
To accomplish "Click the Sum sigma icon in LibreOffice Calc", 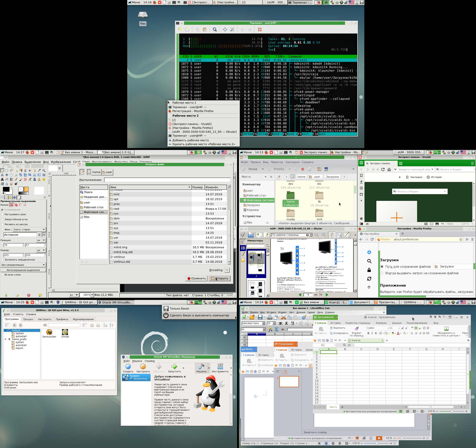I will (x=277, y=329).
